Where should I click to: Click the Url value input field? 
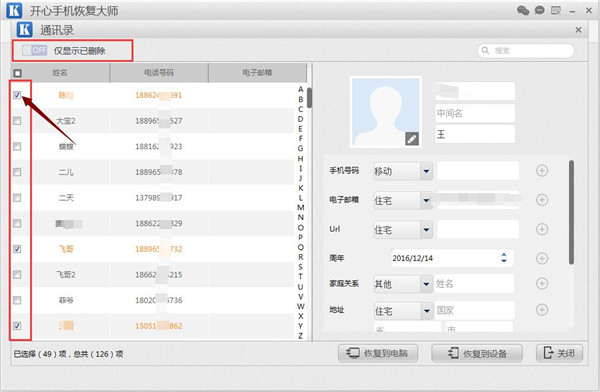coord(478,229)
